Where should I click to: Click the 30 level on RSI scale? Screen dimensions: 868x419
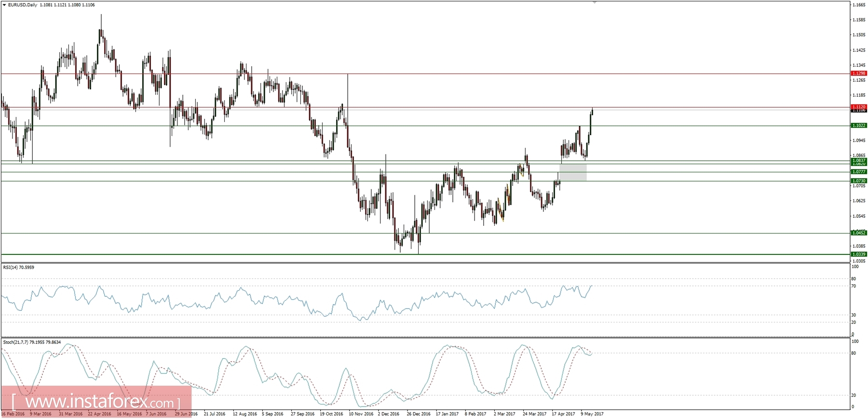click(854, 315)
